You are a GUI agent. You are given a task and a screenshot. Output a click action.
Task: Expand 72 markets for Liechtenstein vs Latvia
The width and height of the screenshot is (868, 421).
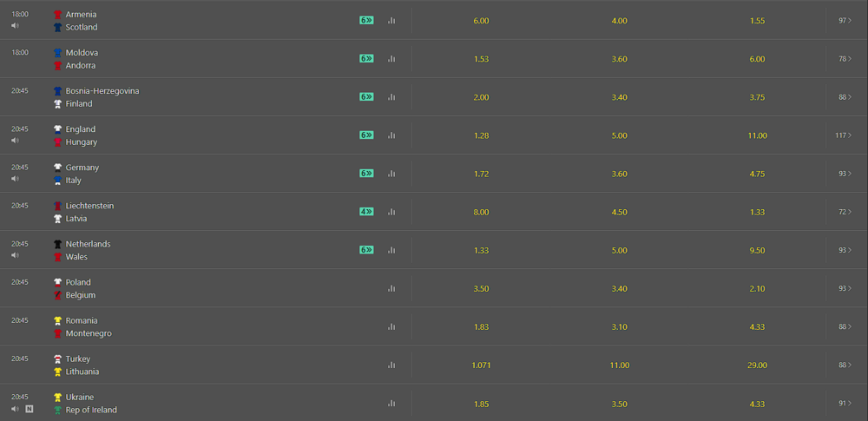click(x=845, y=212)
